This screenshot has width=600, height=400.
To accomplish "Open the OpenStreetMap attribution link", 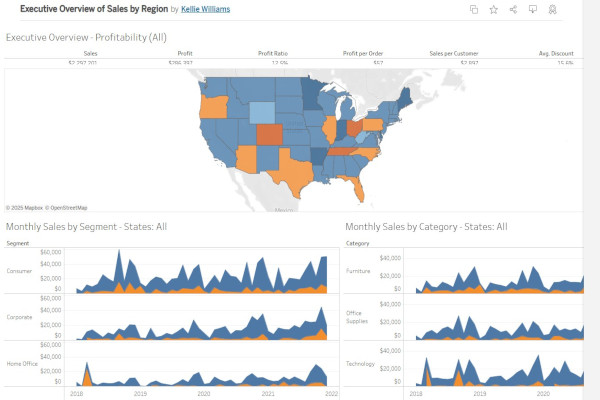I will [x=67, y=207].
